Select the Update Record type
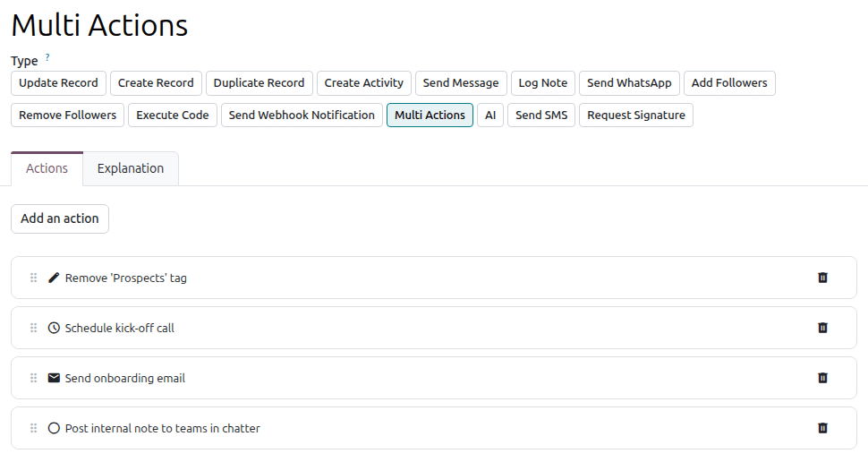 [x=58, y=83]
